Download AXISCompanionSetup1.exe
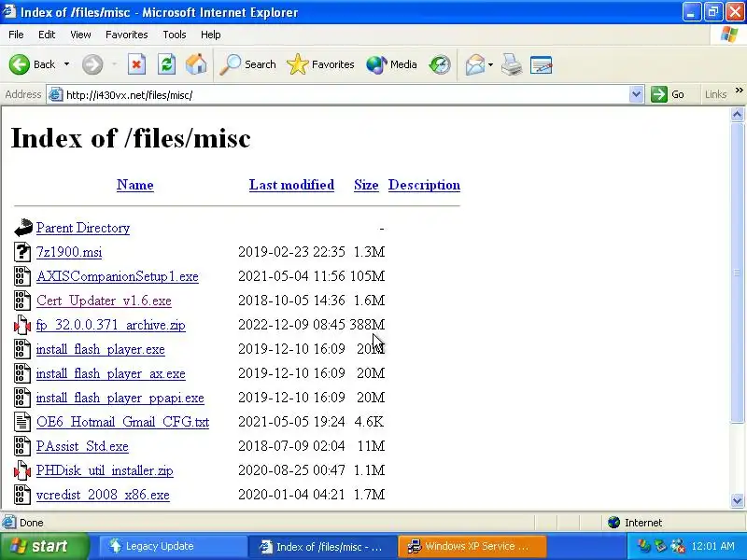This screenshot has width=747, height=560. 118,276
